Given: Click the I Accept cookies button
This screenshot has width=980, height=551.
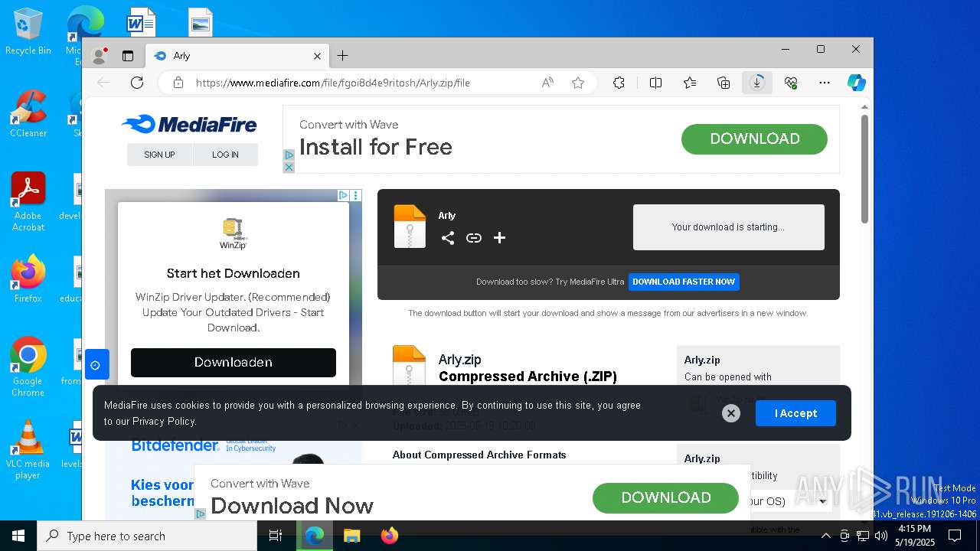Looking at the screenshot, I should (795, 413).
